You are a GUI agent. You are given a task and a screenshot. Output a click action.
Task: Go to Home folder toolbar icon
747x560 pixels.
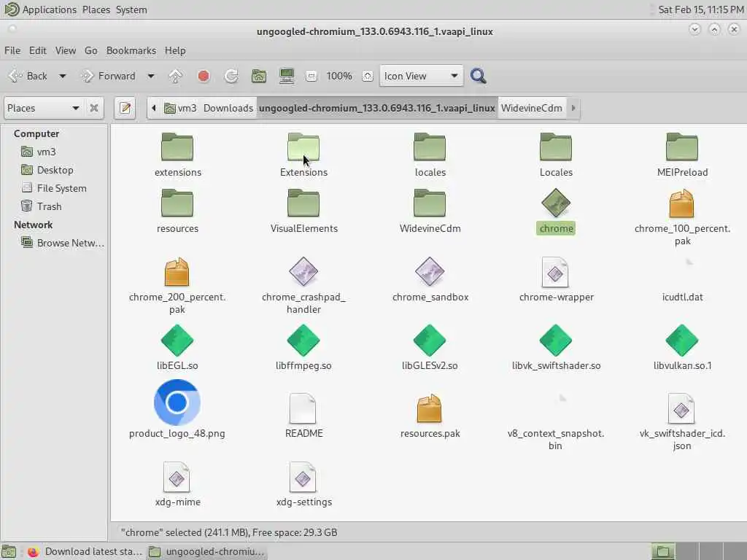click(259, 76)
